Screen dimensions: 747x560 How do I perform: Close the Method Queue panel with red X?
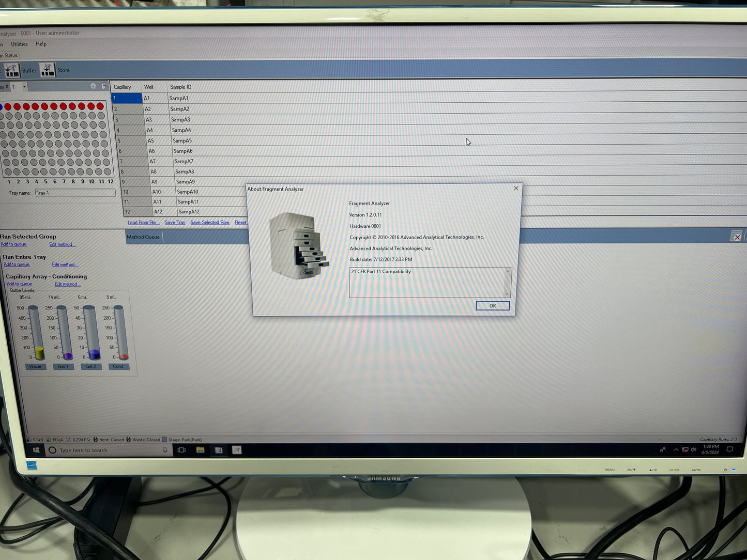pos(737,237)
